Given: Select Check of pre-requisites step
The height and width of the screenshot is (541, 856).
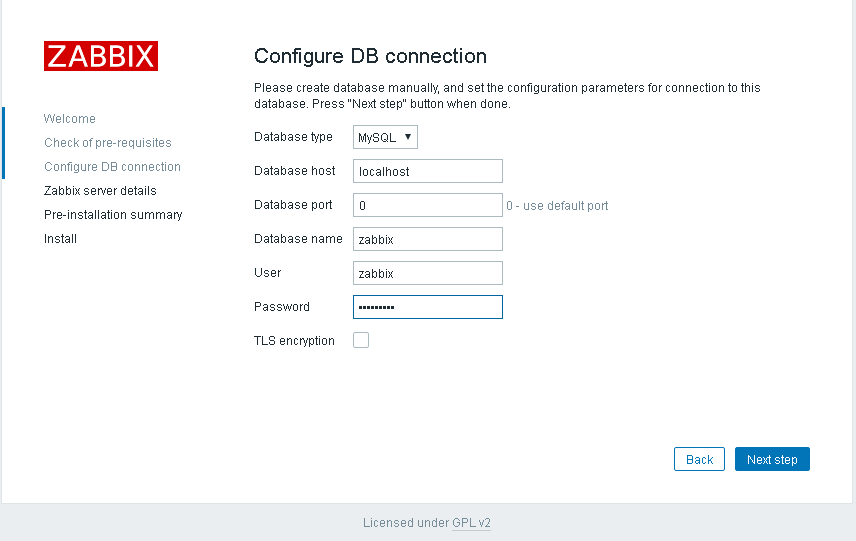Looking at the screenshot, I should click(x=108, y=142).
